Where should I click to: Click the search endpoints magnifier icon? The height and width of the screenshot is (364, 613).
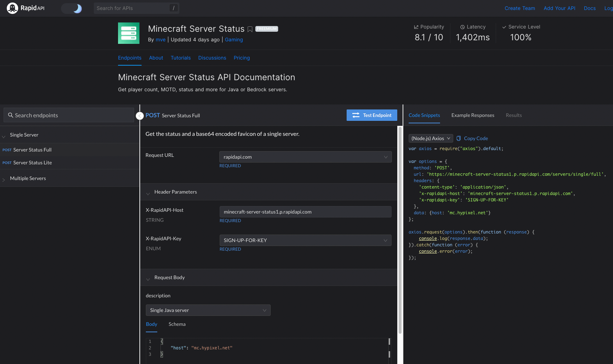(11, 115)
